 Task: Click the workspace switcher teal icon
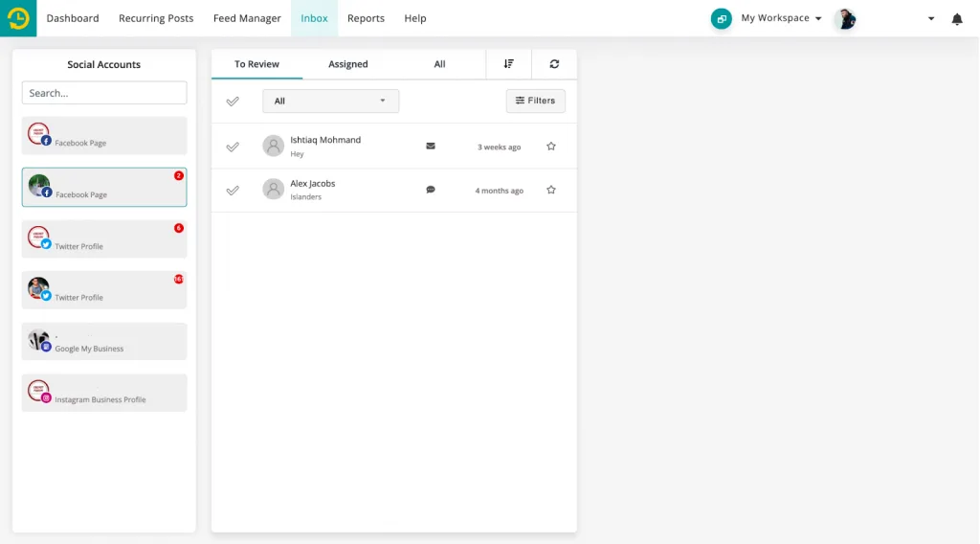pyautogui.click(x=722, y=19)
